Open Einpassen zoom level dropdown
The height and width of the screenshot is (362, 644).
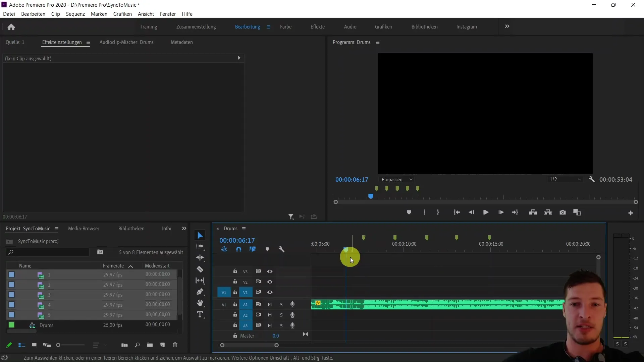tap(397, 180)
